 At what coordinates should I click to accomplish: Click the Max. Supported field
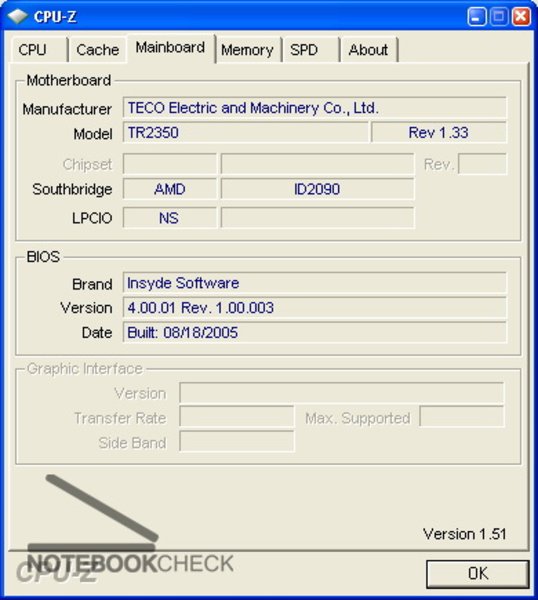(461, 417)
